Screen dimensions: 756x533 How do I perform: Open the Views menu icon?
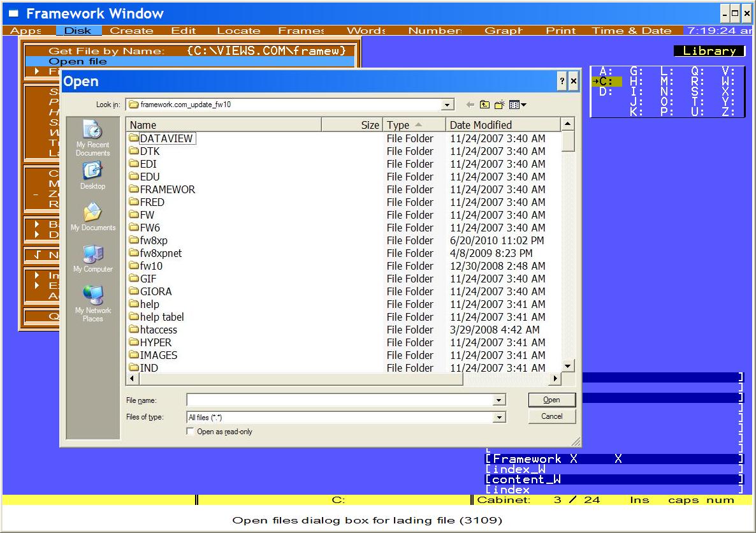coord(518,105)
